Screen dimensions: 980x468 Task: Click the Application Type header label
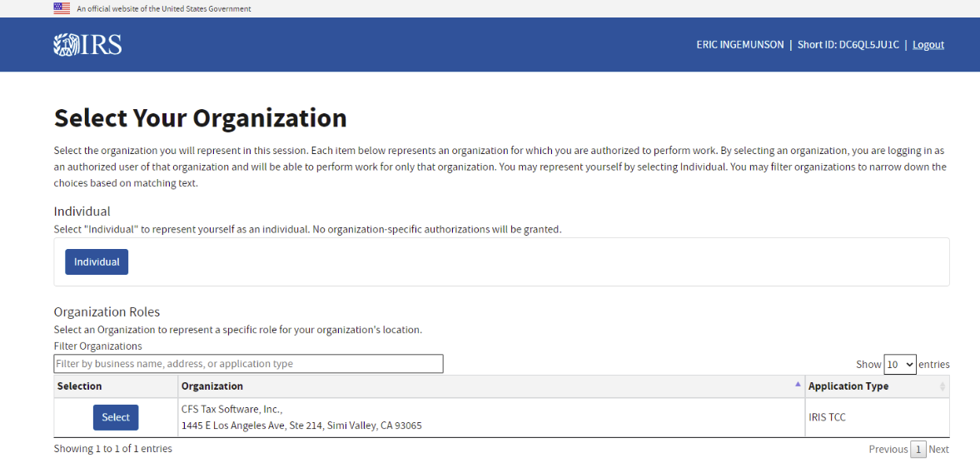pyautogui.click(x=848, y=386)
